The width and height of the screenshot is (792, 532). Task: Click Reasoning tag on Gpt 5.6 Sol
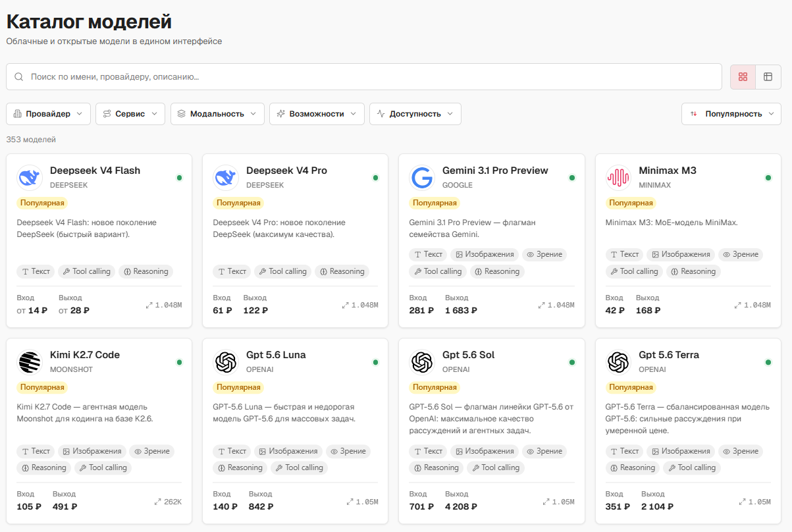pyautogui.click(x=436, y=467)
